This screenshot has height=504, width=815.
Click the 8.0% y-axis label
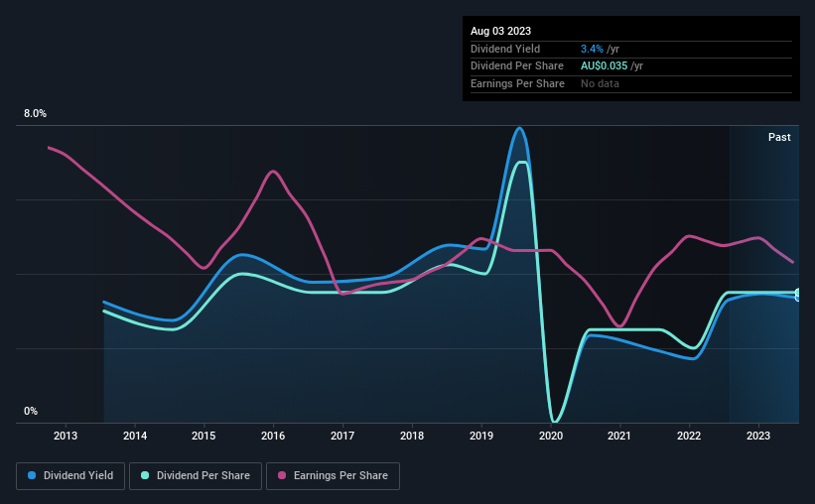point(35,114)
